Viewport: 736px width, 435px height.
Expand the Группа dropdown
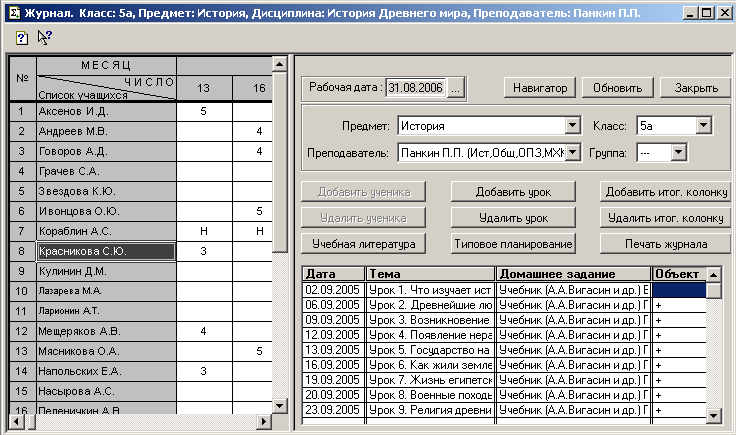[678, 153]
